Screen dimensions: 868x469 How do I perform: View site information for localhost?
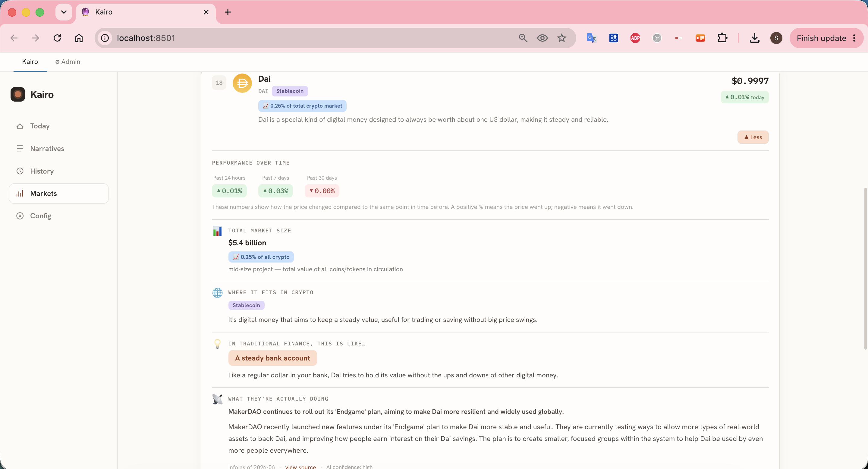coord(105,38)
